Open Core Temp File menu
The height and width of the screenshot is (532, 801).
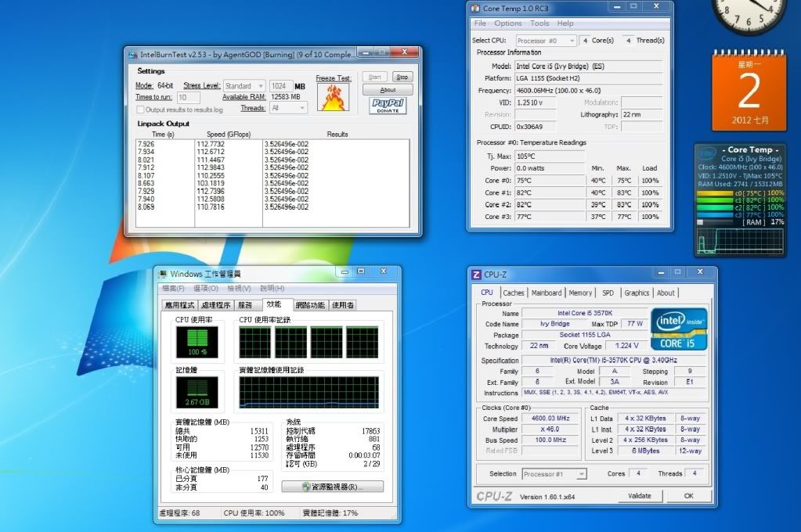click(480, 23)
